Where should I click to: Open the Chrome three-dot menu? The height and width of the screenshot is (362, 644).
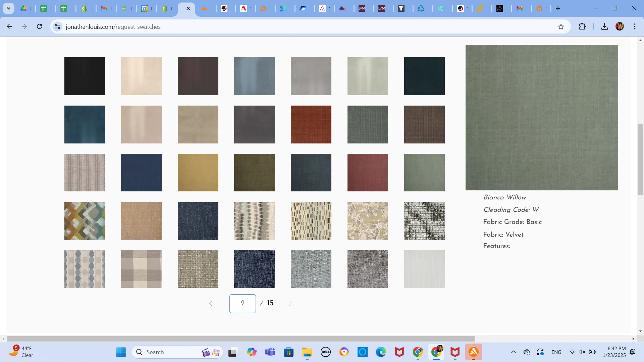[x=635, y=26]
